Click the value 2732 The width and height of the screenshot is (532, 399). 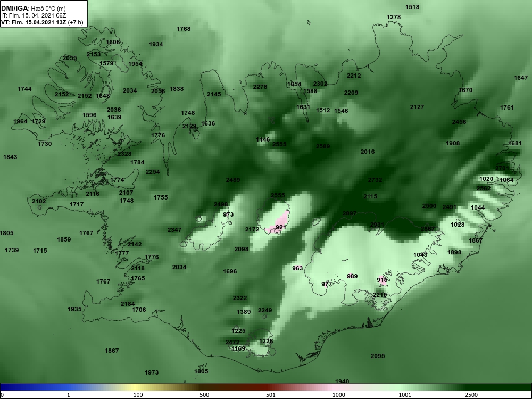pyautogui.click(x=375, y=180)
